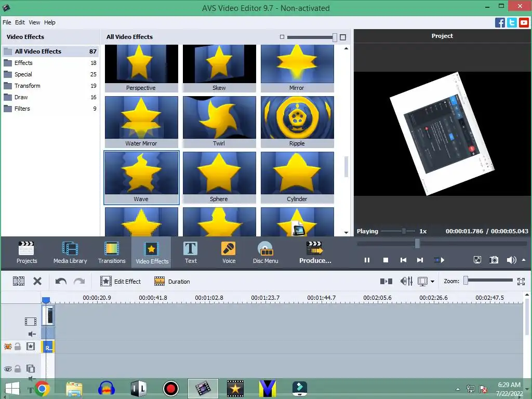Select the Perspective effect thumbnail
Image resolution: width=532 pixels, height=399 pixels.
(x=141, y=68)
